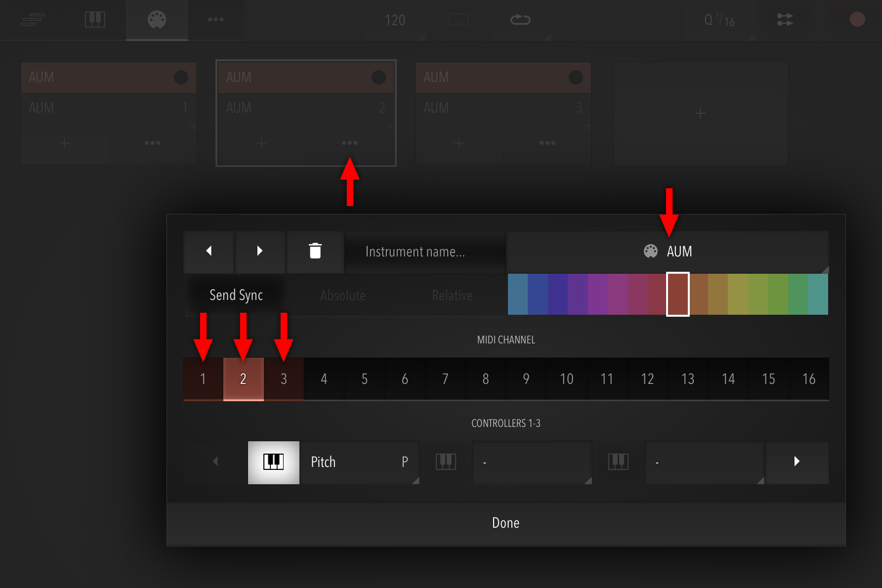Select the Relative mode
882x588 pixels.
pyautogui.click(x=452, y=295)
